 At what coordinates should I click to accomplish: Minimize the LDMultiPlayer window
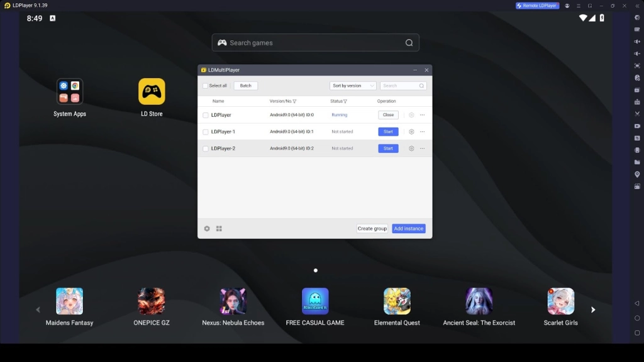(415, 70)
